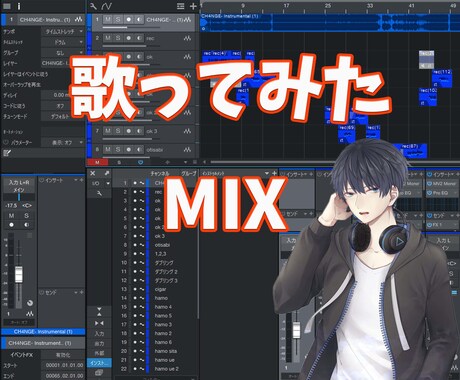Click the Pro EQ insert on right channel
This screenshot has height=380, width=460.
(x=442, y=193)
